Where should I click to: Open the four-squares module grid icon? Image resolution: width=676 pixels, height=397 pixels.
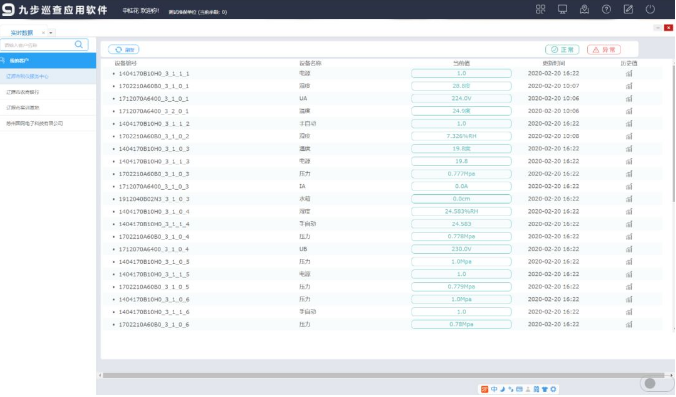click(x=540, y=9)
